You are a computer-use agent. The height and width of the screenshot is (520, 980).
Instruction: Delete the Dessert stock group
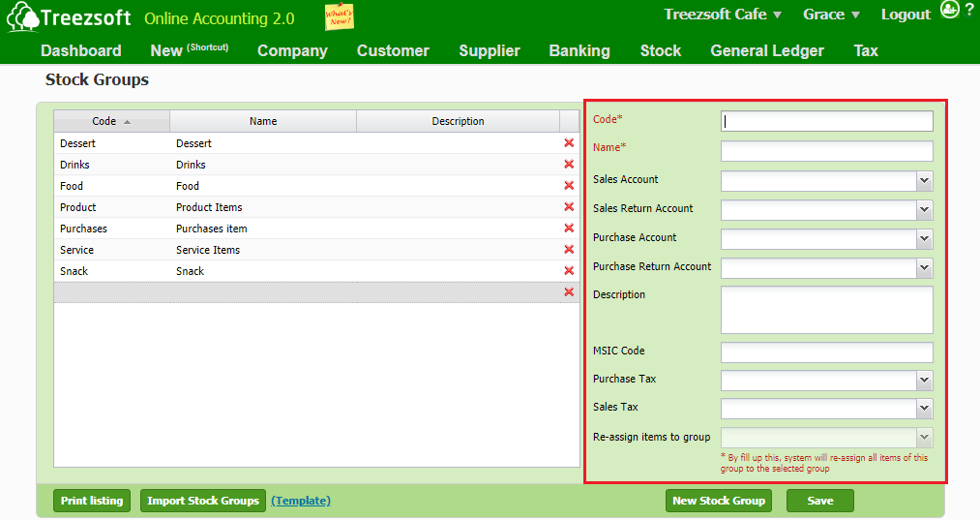tap(569, 143)
